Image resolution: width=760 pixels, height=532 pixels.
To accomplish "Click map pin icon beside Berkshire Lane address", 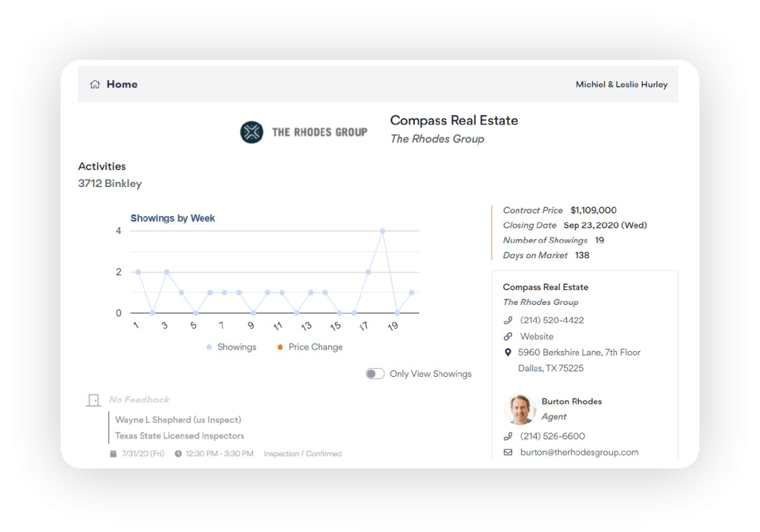I will pos(508,352).
